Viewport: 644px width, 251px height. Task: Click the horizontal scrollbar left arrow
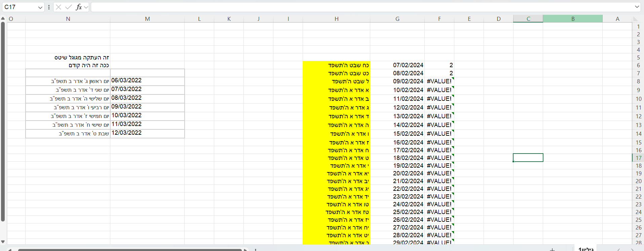pyautogui.click(x=10, y=250)
